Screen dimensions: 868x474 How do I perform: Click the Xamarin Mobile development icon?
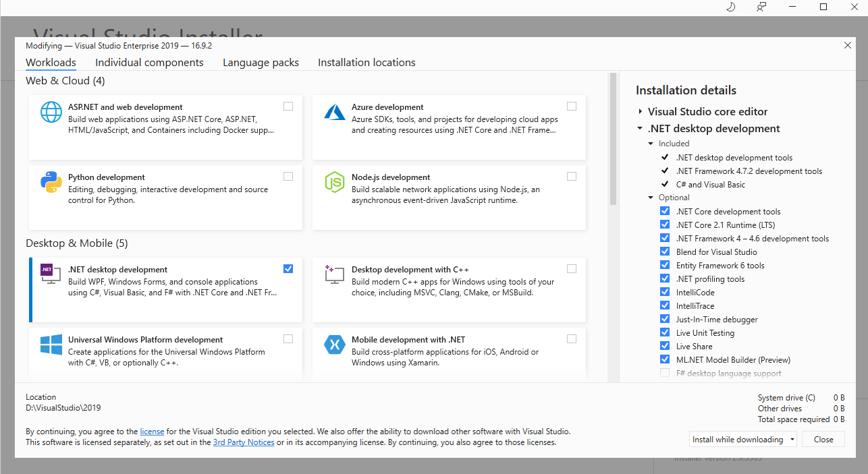(x=335, y=345)
